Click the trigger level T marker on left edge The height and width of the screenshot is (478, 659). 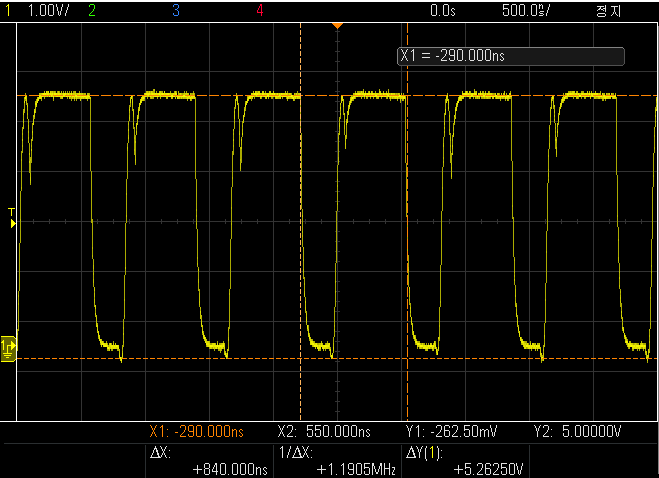click(x=12, y=219)
